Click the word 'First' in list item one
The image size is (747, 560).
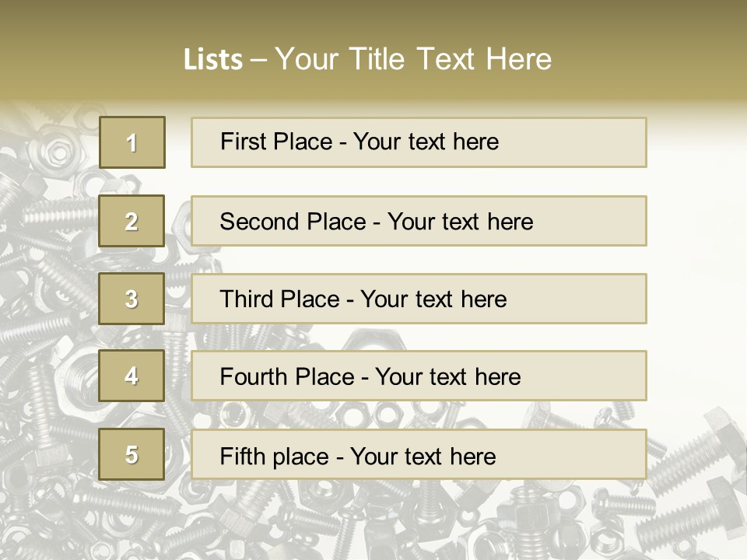(x=243, y=142)
